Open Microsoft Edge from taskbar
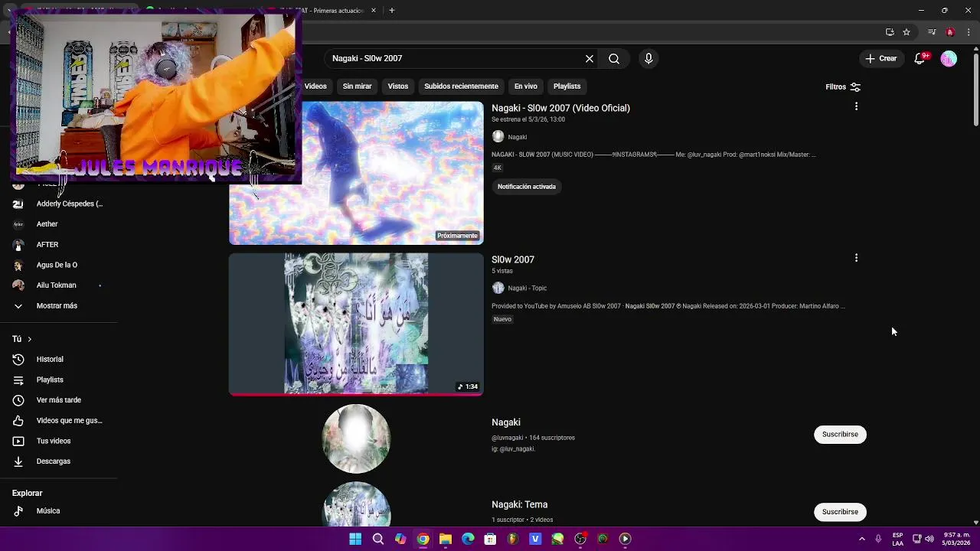Viewport: 980px width, 551px height. (x=468, y=539)
